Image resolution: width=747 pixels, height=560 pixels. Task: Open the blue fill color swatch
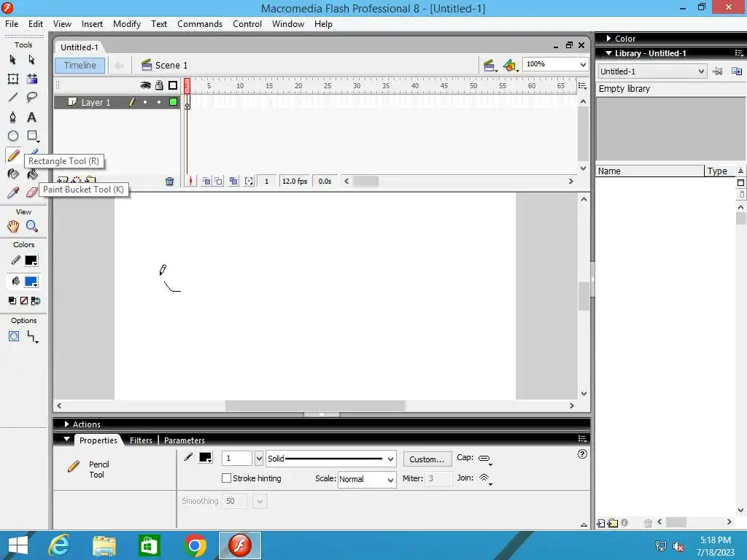tap(31, 281)
